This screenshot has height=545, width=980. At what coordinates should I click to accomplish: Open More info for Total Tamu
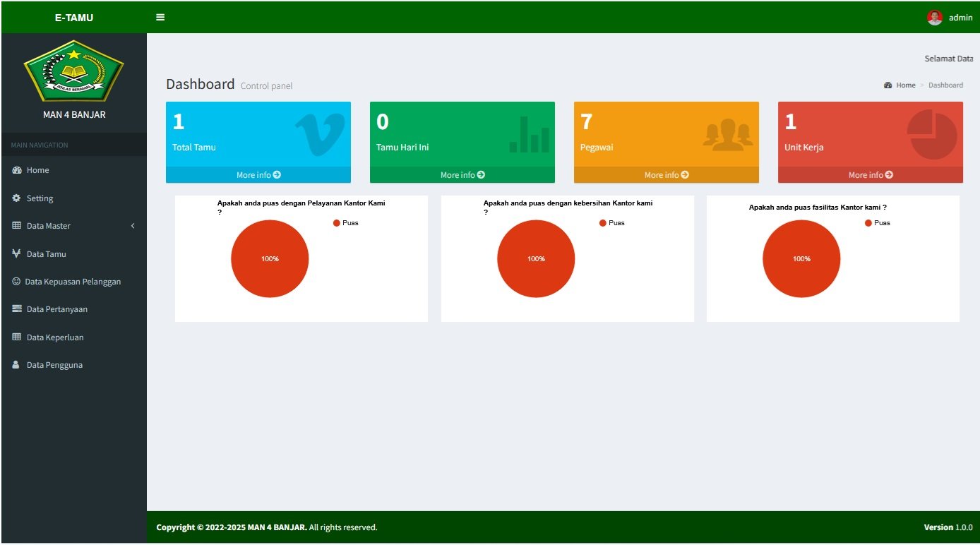pos(258,175)
